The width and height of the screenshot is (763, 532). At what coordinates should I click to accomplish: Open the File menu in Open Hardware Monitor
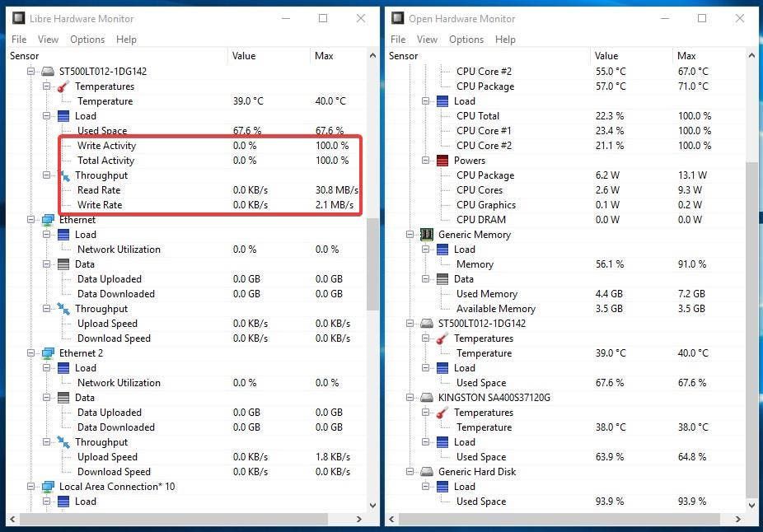pyautogui.click(x=398, y=40)
